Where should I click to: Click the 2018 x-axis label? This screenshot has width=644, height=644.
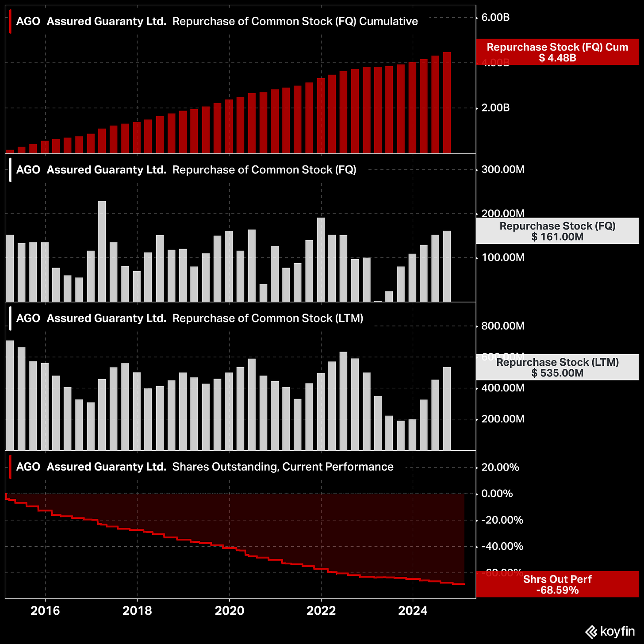pos(137,611)
